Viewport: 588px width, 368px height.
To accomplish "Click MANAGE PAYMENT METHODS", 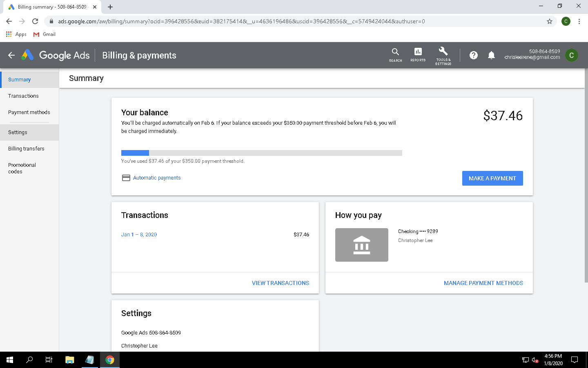I will [483, 283].
